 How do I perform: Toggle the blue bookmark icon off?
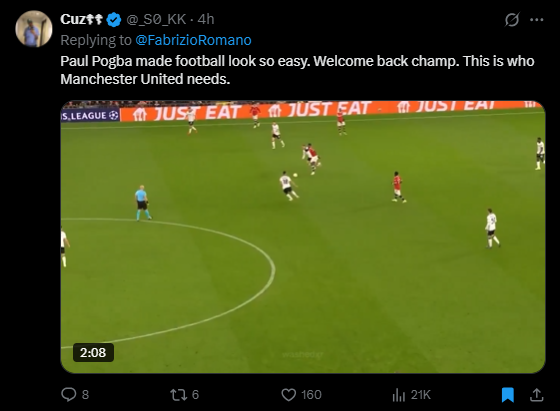pyautogui.click(x=508, y=395)
